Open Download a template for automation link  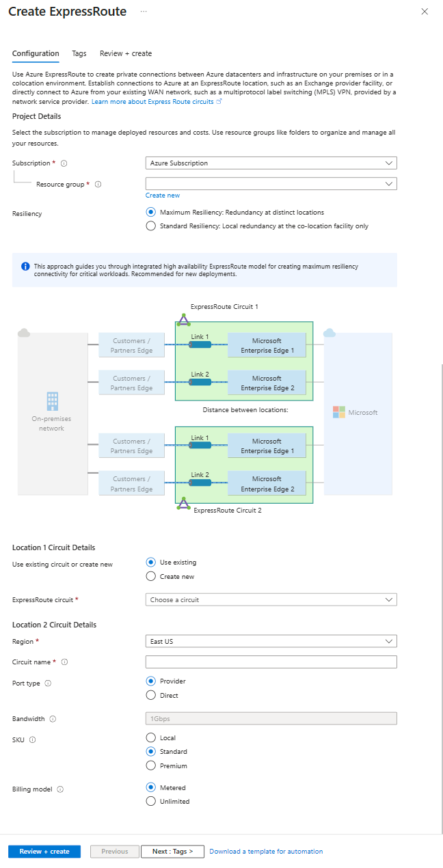(x=266, y=852)
